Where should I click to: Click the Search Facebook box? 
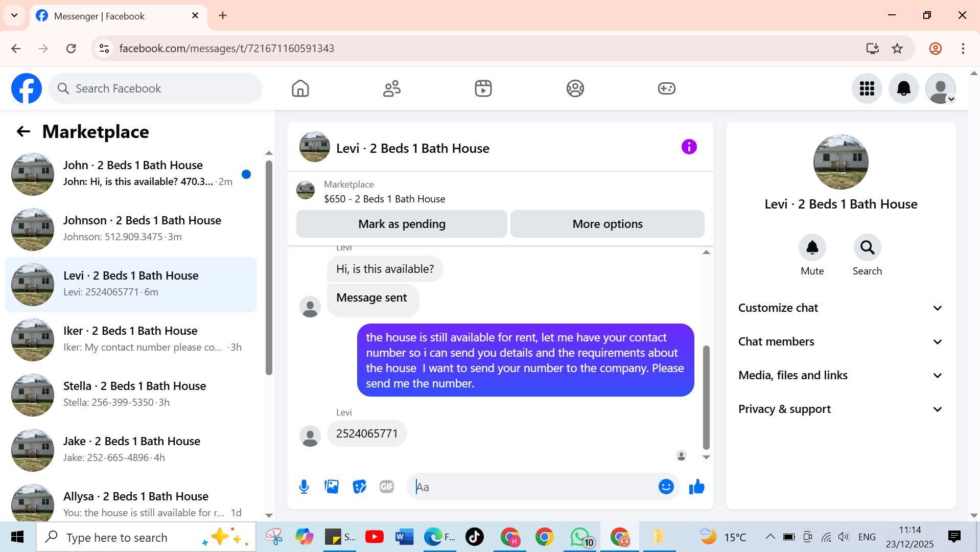coord(155,88)
